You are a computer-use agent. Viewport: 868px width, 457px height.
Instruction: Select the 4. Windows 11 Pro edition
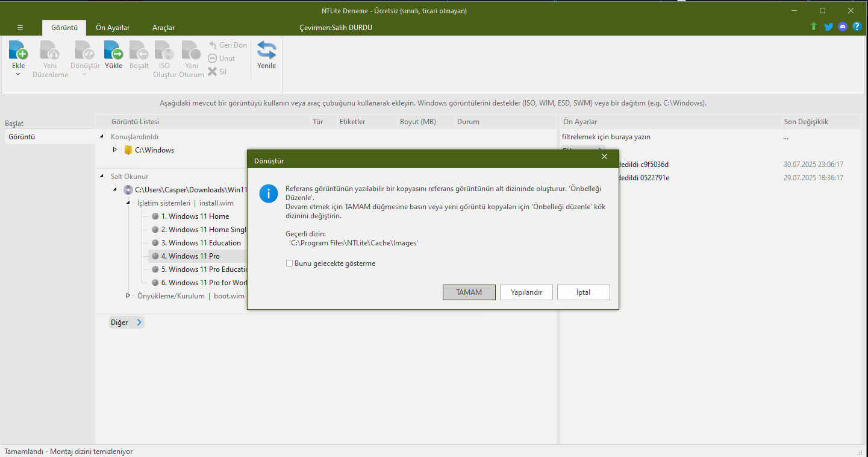190,256
